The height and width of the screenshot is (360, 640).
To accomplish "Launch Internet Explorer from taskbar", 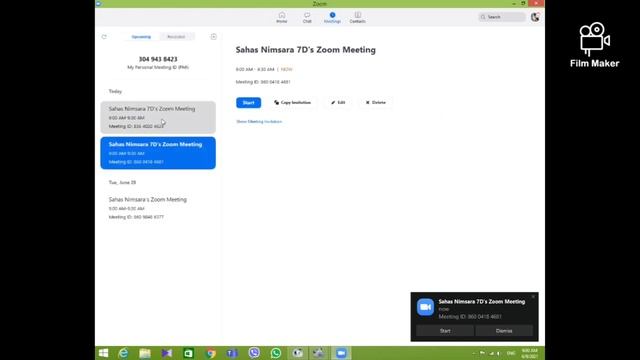I will pos(123,353).
